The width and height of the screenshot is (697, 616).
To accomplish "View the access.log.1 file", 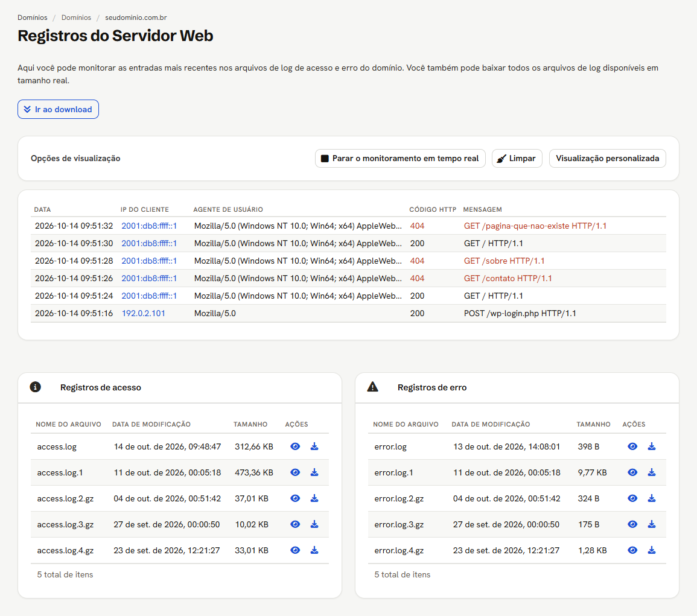I will pos(295,472).
